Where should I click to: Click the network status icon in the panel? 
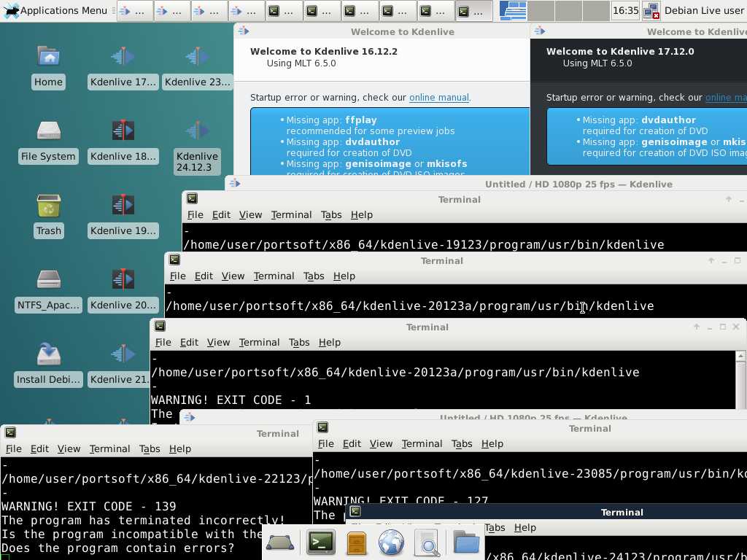(651, 10)
